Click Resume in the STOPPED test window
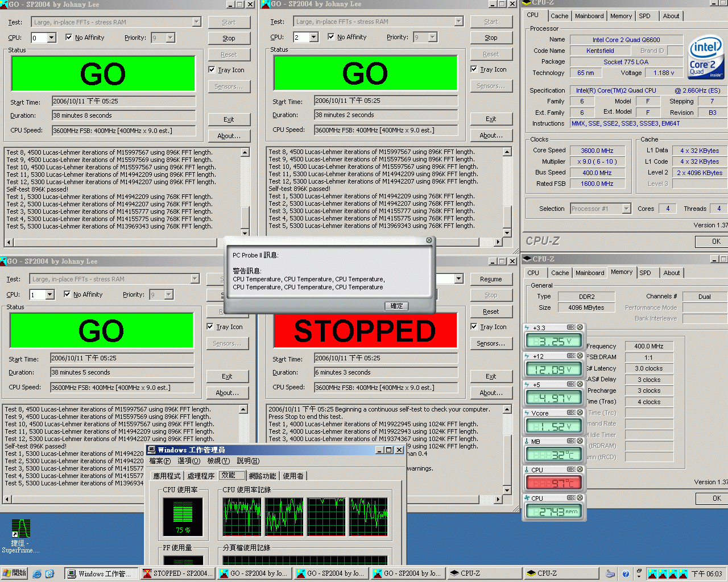 pyautogui.click(x=491, y=279)
